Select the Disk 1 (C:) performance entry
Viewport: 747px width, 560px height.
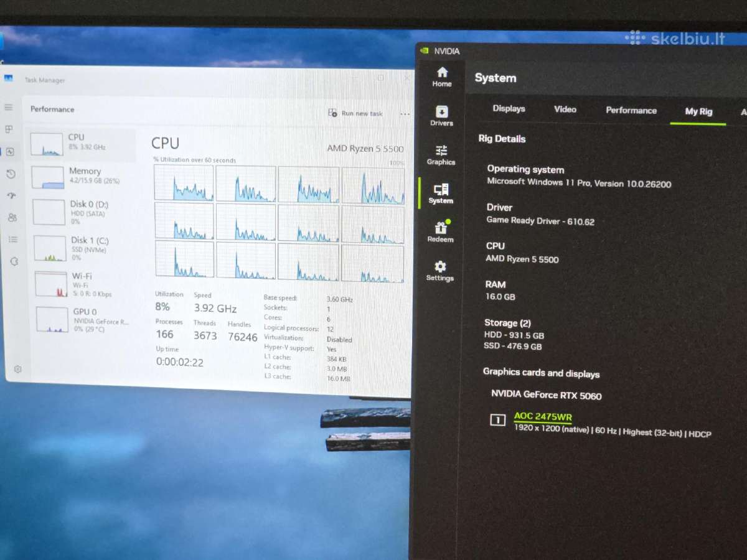click(82, 248)
